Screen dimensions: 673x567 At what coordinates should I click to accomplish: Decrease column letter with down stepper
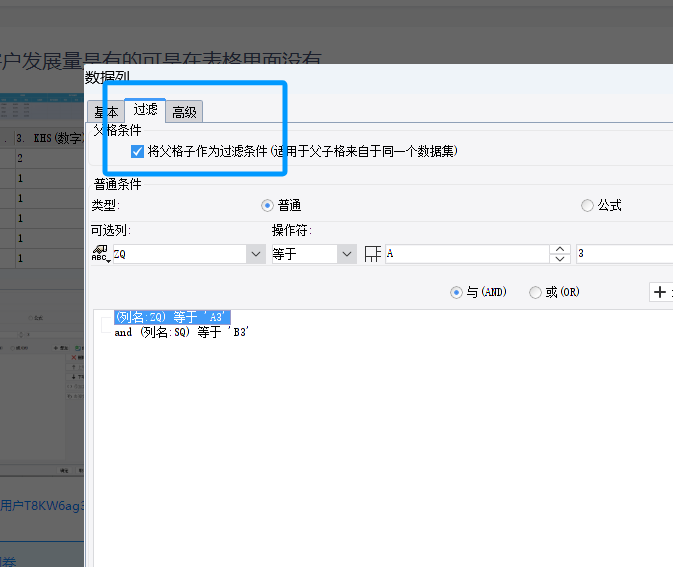coord(560,258)
